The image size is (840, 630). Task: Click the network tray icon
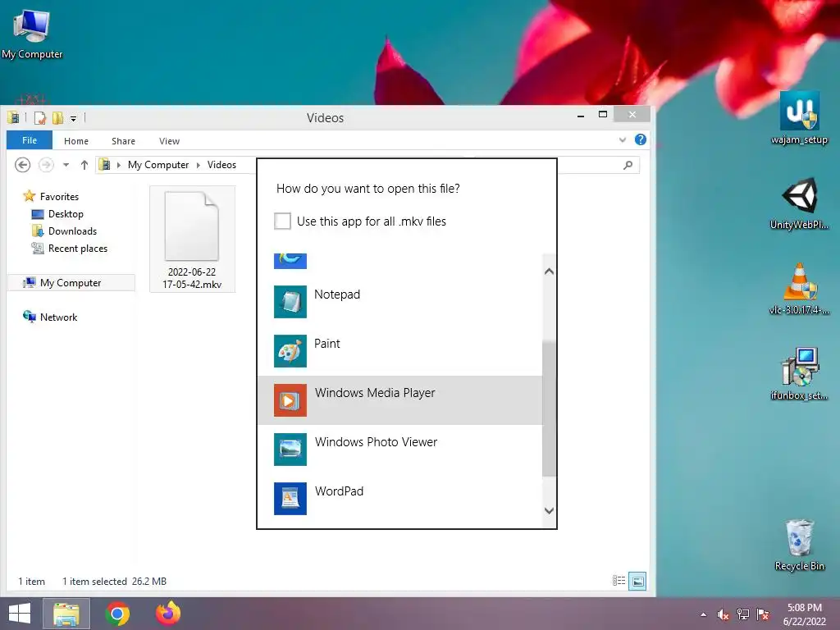tap(743, 614)
